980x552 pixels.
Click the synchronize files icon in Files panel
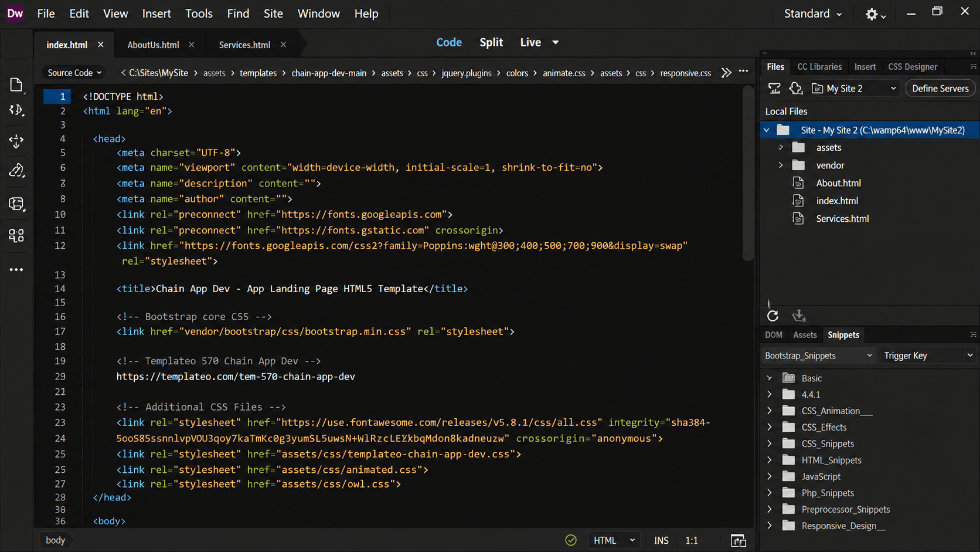click(x=795, y=89)
